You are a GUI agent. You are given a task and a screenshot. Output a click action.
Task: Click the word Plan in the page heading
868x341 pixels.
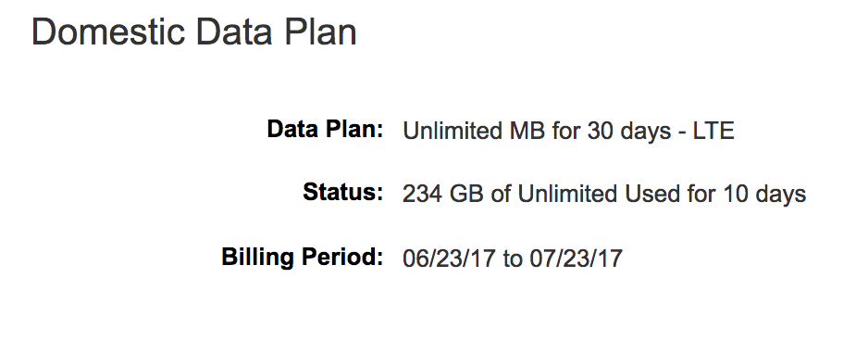(x=320, y=32)
